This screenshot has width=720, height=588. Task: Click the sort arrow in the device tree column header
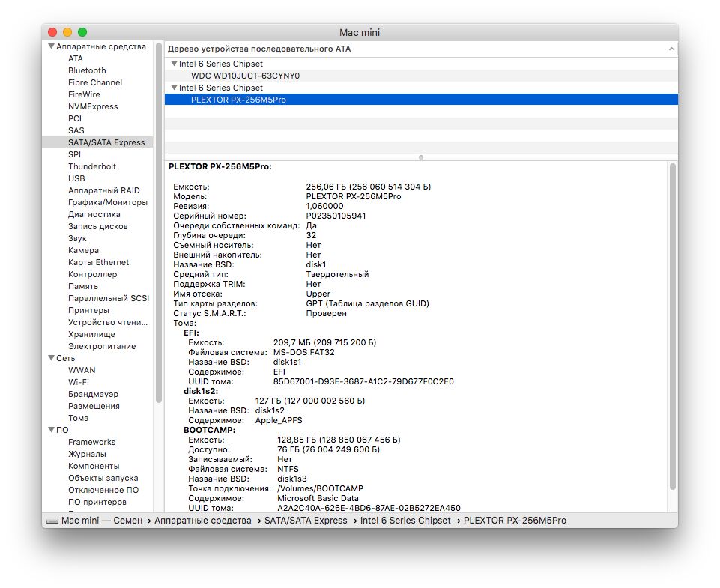[671, 49]
